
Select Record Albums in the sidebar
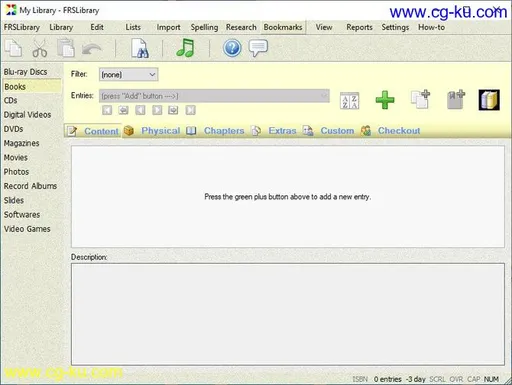point(30,186)
